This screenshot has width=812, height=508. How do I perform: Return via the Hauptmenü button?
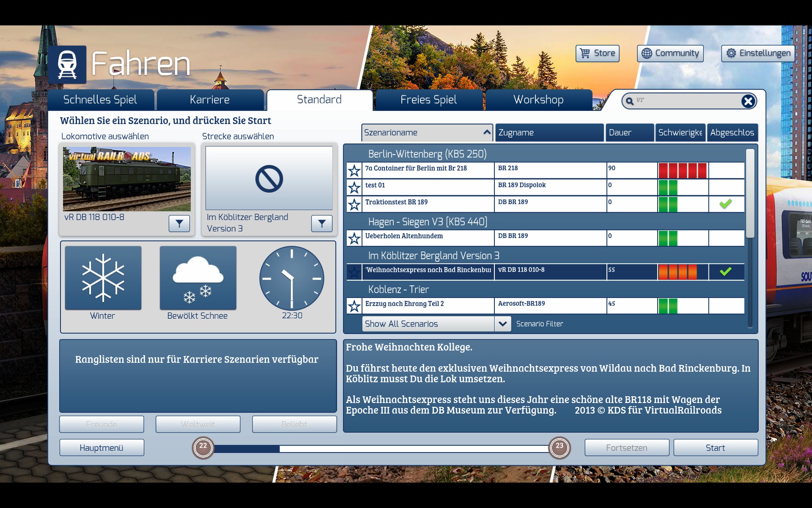(x=101, y=448)
